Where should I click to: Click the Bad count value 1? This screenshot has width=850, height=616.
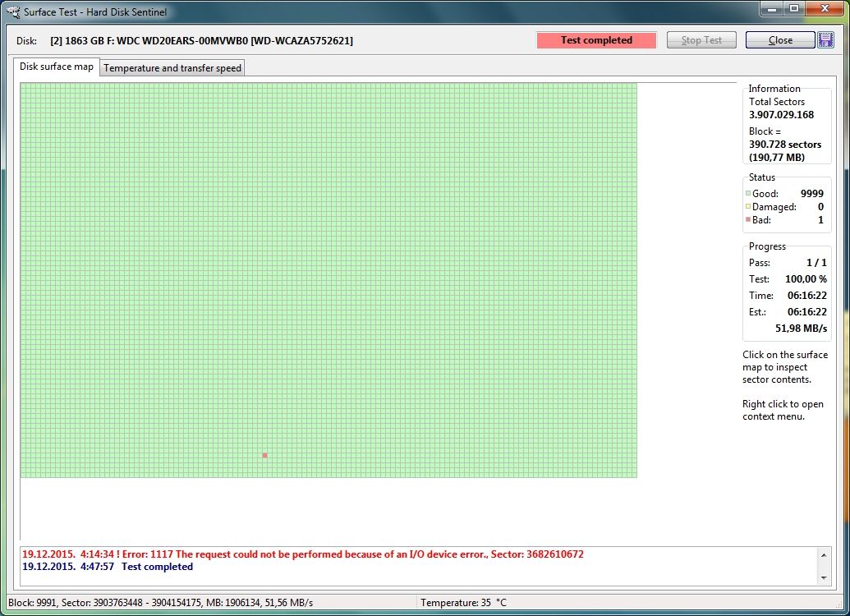820,220
